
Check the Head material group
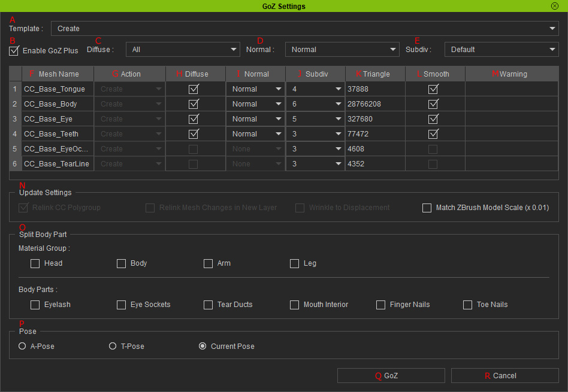click(x=35, y=263)
